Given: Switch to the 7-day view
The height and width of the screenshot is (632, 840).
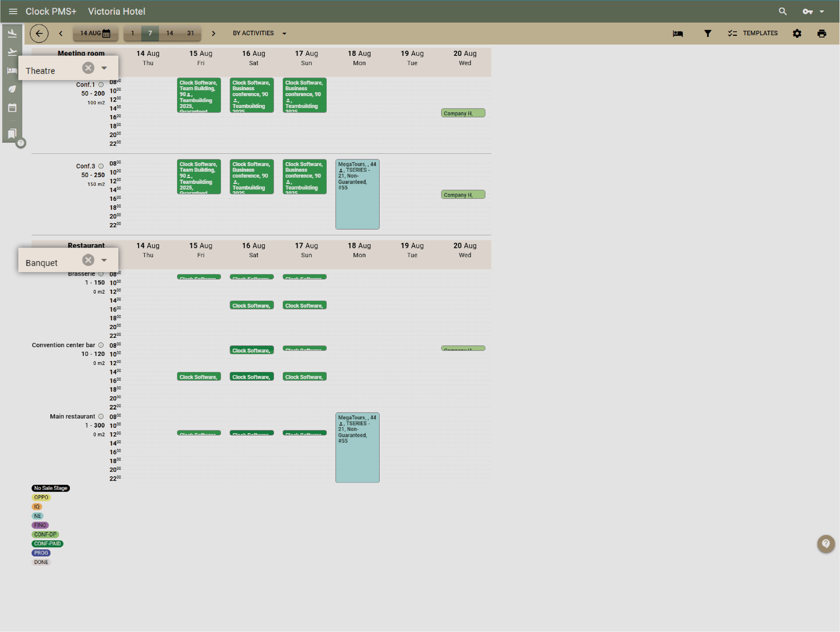Looking at the screenshot, I should click(x=150, y=33).
